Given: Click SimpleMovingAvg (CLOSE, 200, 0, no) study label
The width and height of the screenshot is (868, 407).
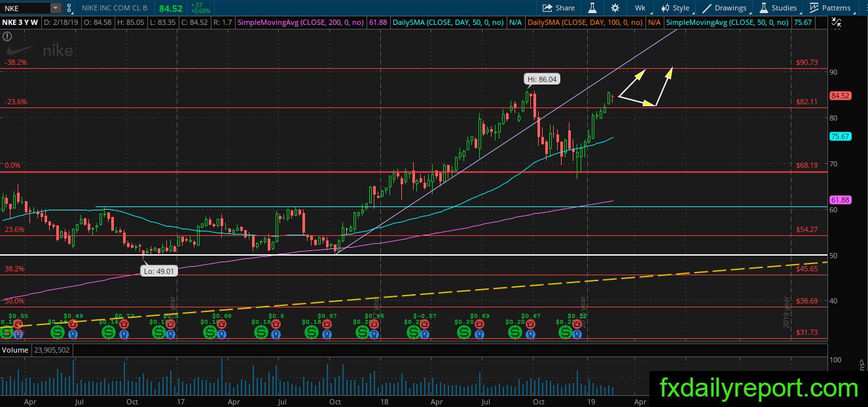Looking at the screenshot, I should (x=301, y=22).
